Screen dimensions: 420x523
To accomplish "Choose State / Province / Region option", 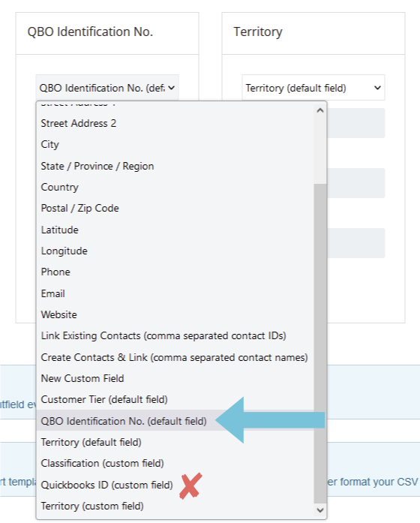I will (175, 166).
